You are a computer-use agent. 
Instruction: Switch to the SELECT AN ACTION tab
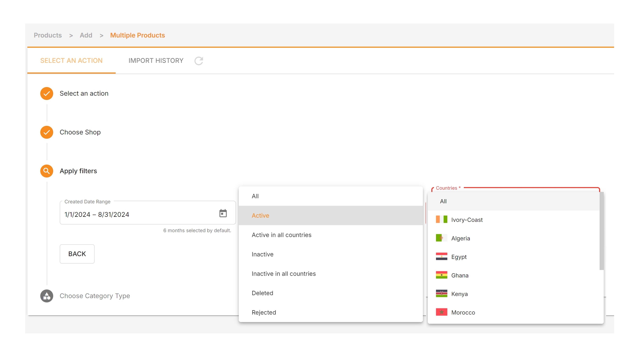point(71,61)
